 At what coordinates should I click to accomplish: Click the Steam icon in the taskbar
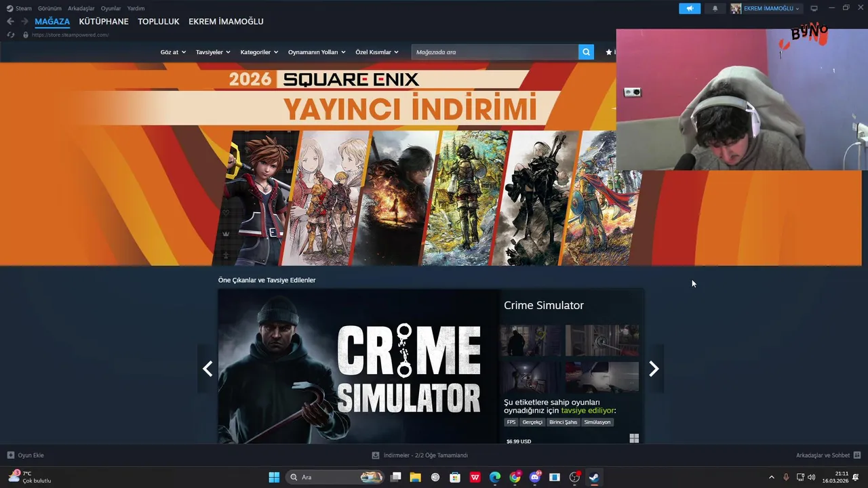tap(593, 477)
